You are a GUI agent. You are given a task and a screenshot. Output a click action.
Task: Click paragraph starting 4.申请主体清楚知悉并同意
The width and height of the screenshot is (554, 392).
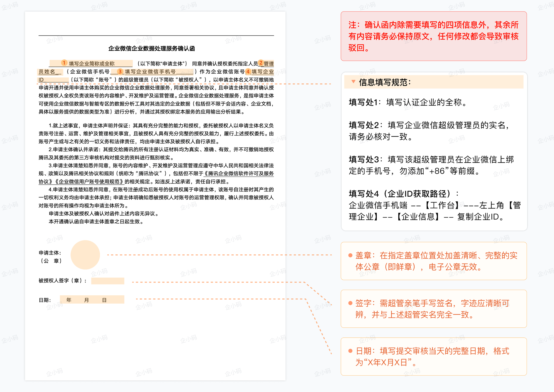[156, 197]
